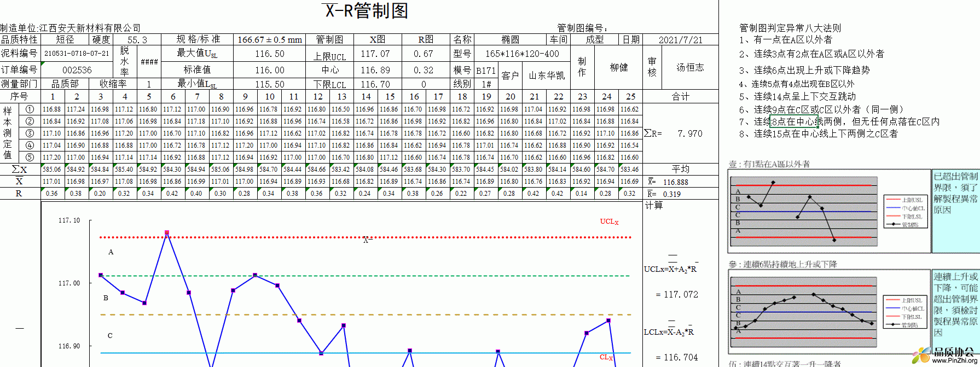
Task: Click the zone label A in chart
Action: (111, 252)
